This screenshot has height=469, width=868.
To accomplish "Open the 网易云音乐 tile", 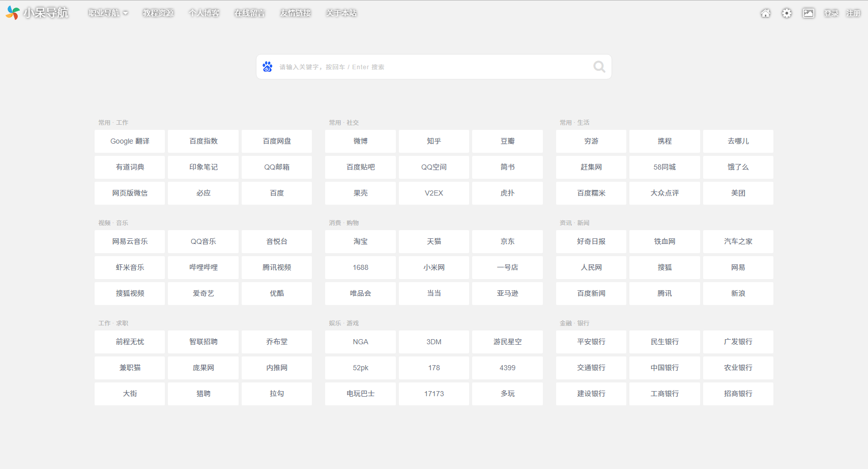I will (130, 241).
